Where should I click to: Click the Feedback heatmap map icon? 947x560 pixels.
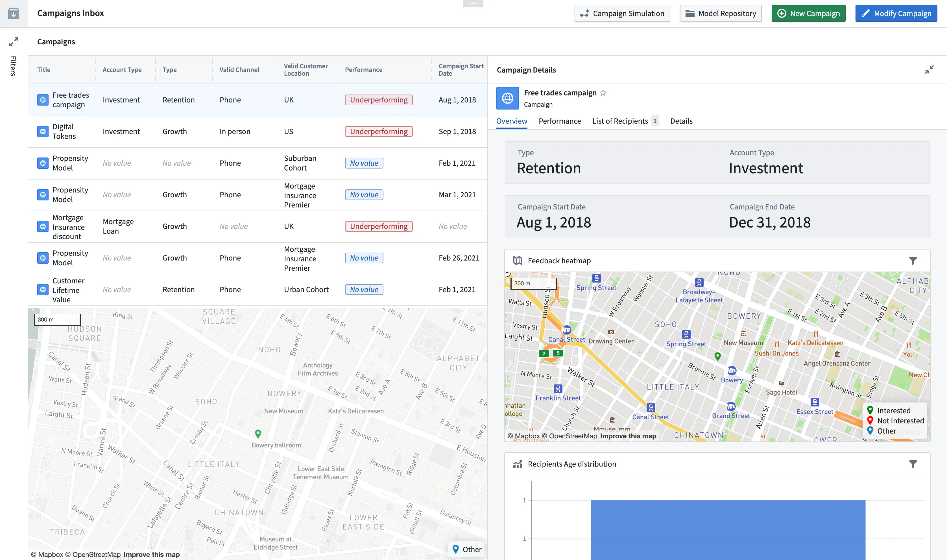[x=518, y=261]
